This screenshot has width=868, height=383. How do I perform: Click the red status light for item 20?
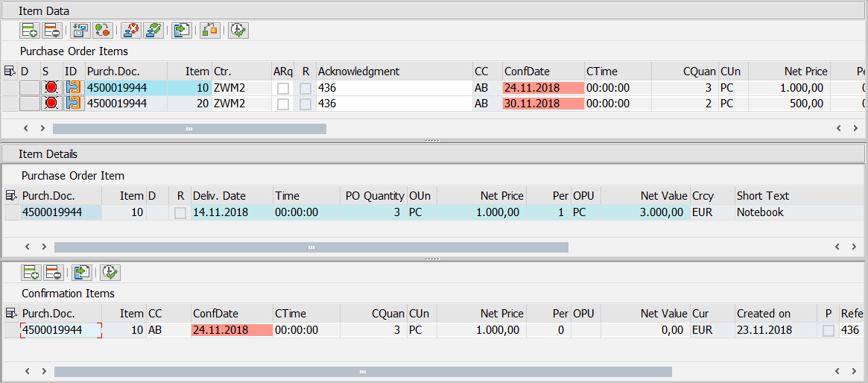pyautogui.click(x=51, y=104)
